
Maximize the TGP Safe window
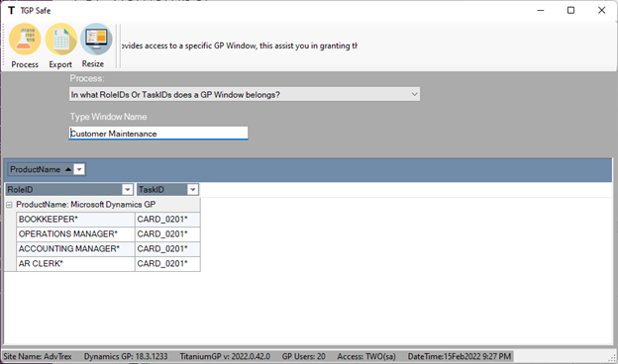click(x=570, y=11)
